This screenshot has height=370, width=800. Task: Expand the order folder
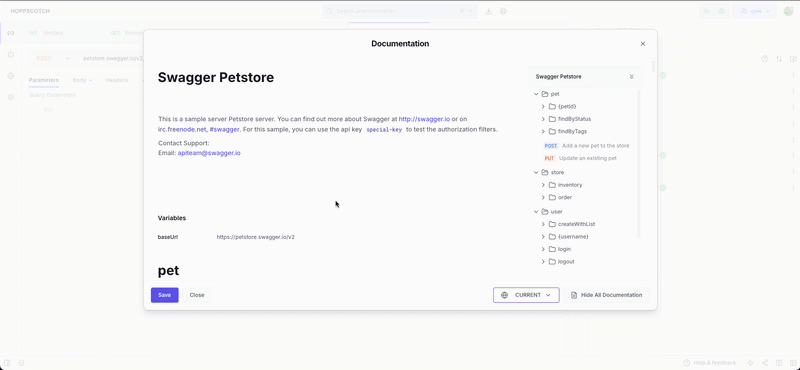tap(543, 198)
